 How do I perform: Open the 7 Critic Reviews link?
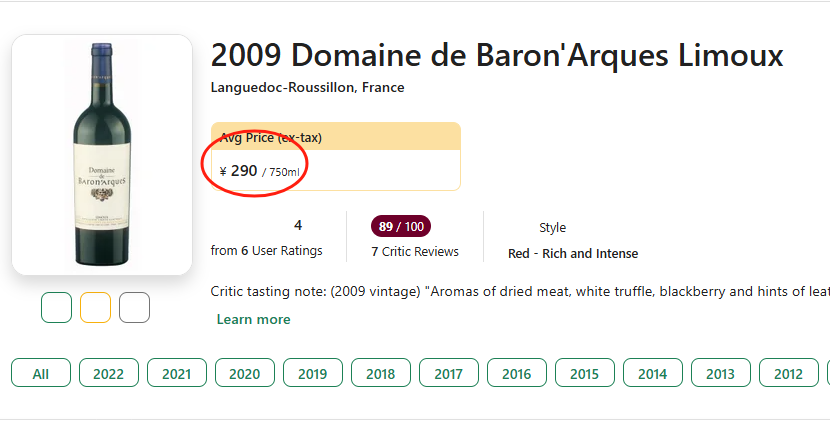point(415,251)
